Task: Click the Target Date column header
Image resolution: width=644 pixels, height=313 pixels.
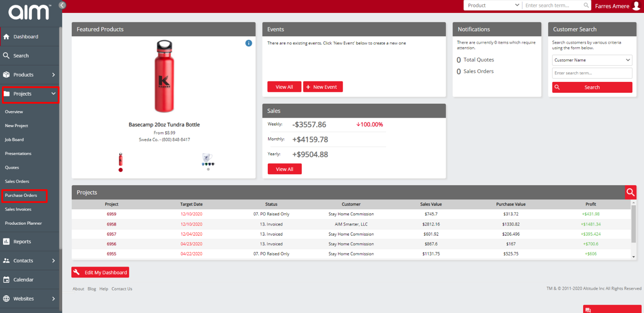Action: [x=191, y=204]
